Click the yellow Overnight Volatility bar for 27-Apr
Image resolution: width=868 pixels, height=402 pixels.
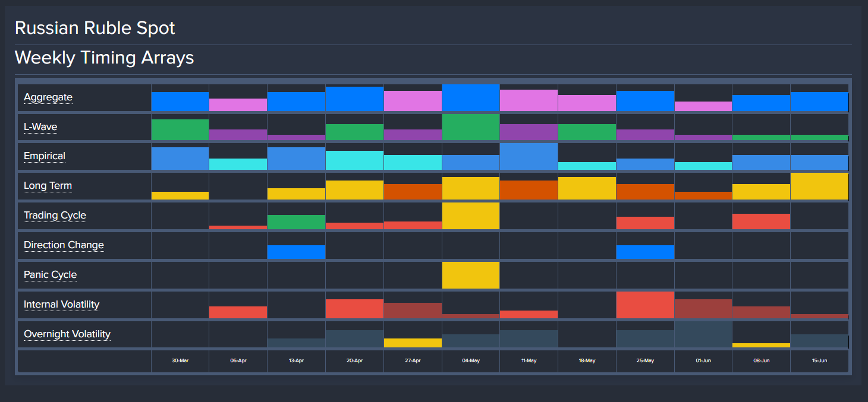click(x=413, y=343)
